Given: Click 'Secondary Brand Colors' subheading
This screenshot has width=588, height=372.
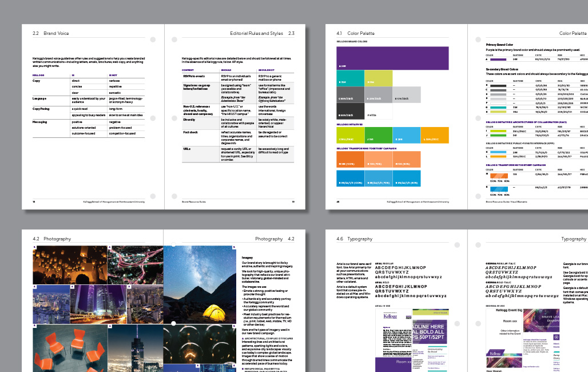Looking at the screenshot, I should click(x=502, y=69).
